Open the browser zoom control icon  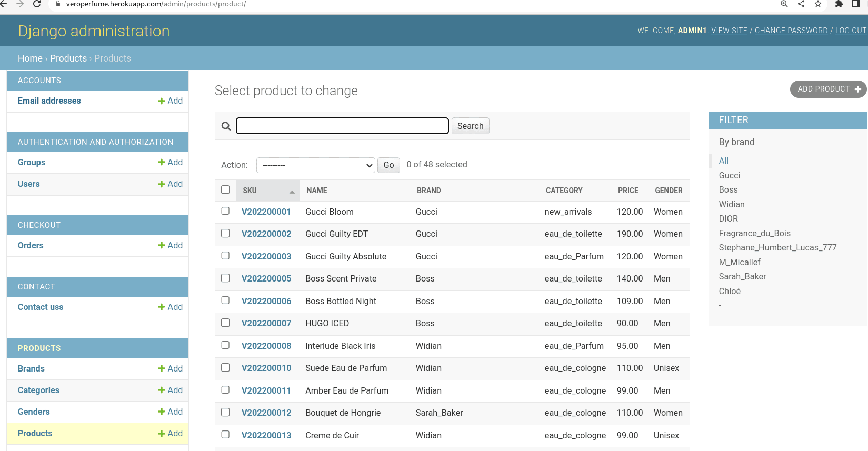pyautogui.click(x=784, y=4)
